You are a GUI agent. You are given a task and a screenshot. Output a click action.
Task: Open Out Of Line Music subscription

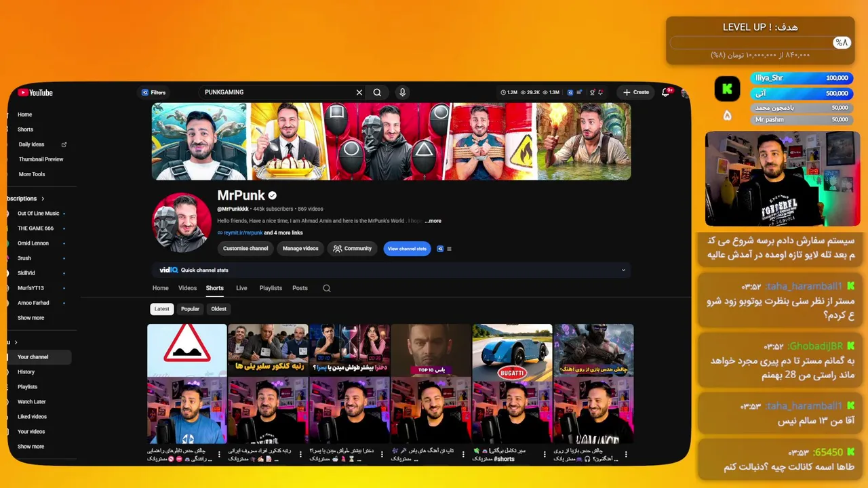point(38,213)
